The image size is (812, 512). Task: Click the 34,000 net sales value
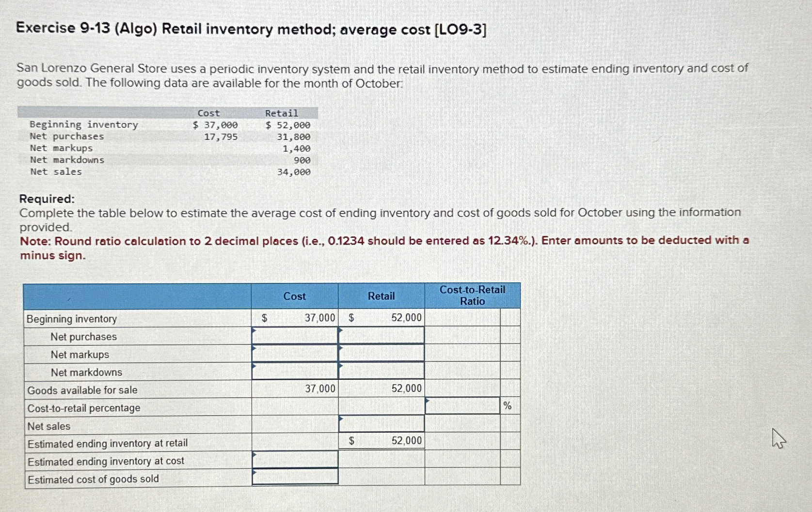(x=294, y=172)
